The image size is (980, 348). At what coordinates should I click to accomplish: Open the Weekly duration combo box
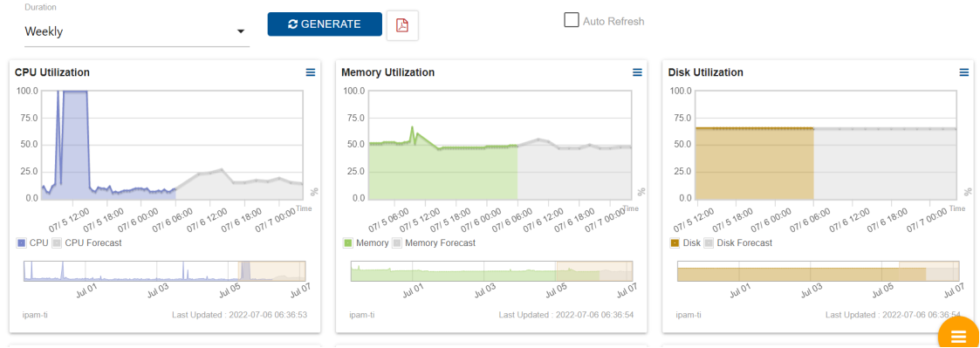(x=137, y=32)
